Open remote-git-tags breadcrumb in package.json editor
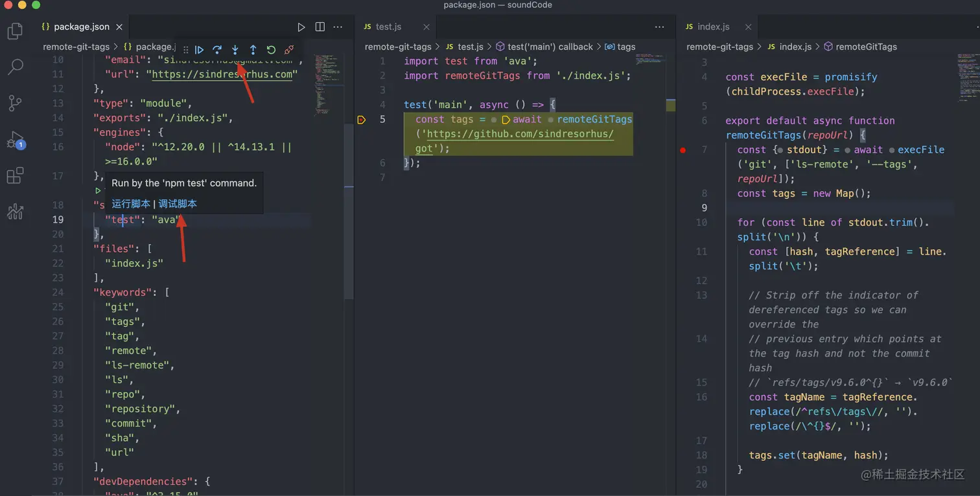 click(76, 47)
